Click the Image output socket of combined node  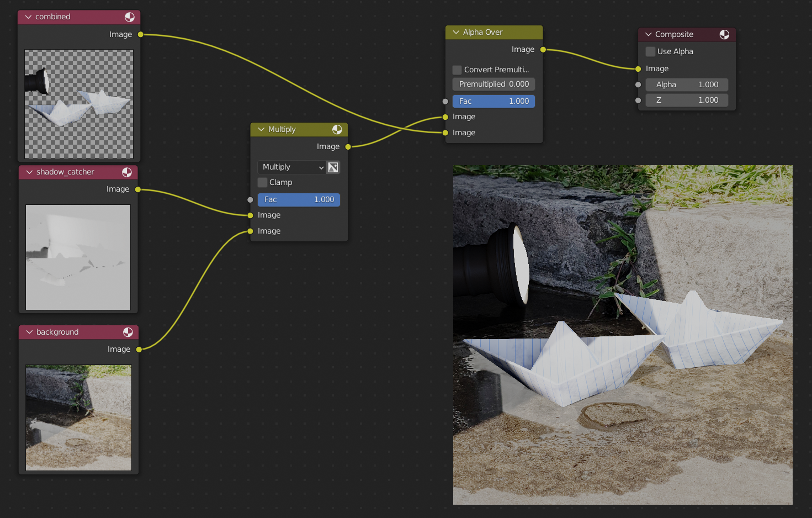point(141,34)
